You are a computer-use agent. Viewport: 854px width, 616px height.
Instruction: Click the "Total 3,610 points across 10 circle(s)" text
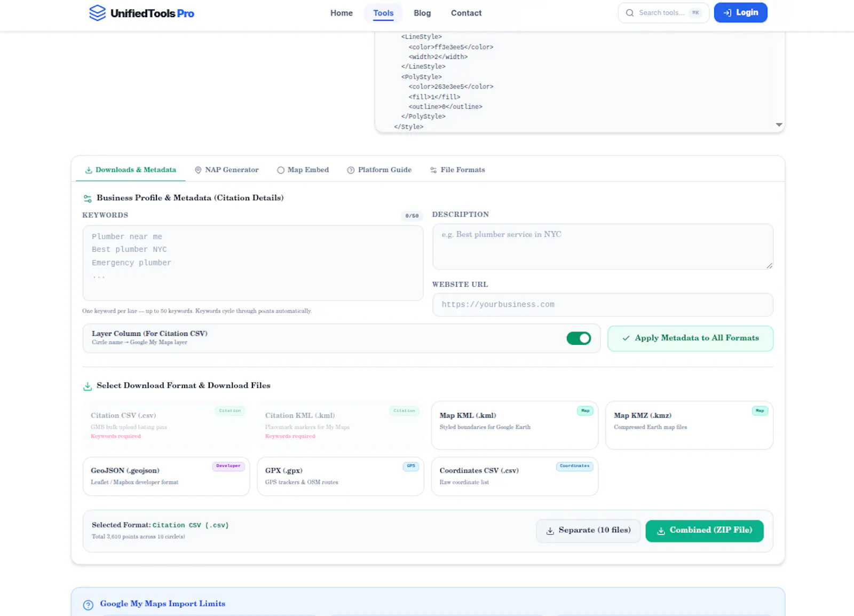point(138,537)
